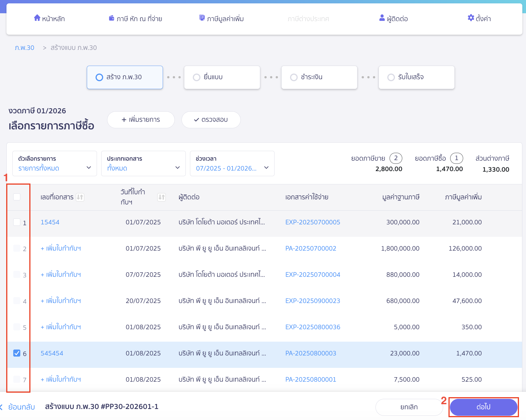Click the plus icon on เพิ่มรายการ

pos(124,120)
